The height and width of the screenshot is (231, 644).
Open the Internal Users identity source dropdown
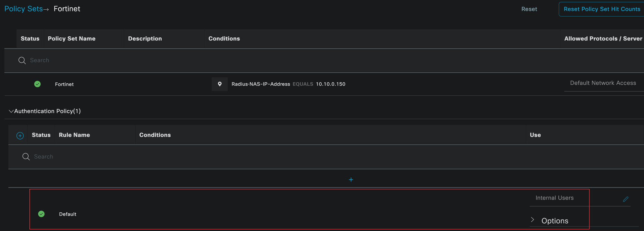(x=554, y=198)
